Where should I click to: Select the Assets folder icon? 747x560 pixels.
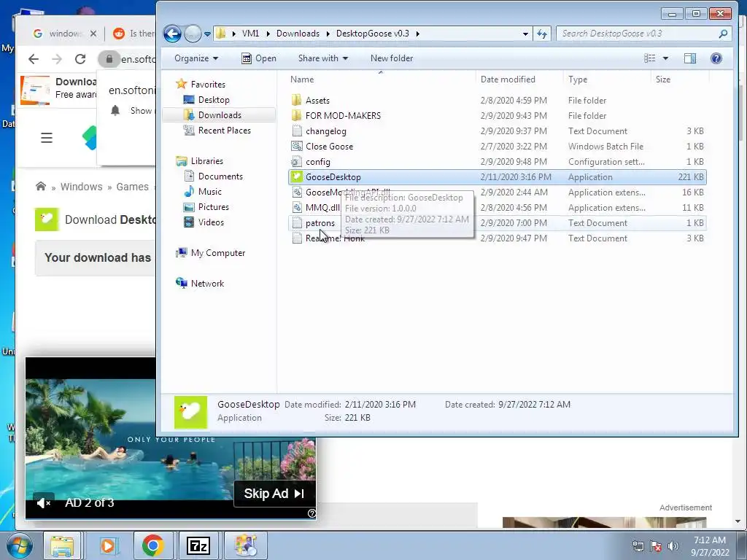[x=296, y=100]
